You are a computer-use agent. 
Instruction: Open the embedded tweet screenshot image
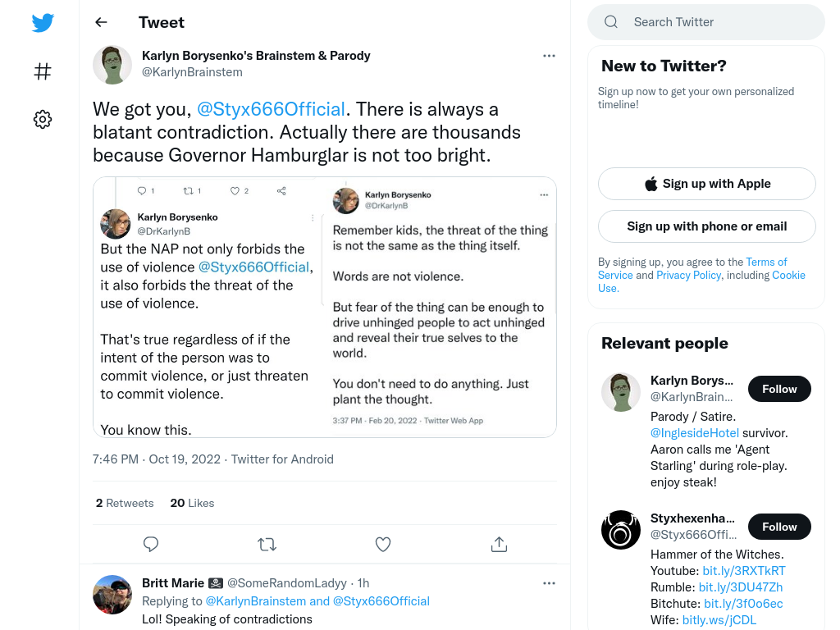point(325,307)
